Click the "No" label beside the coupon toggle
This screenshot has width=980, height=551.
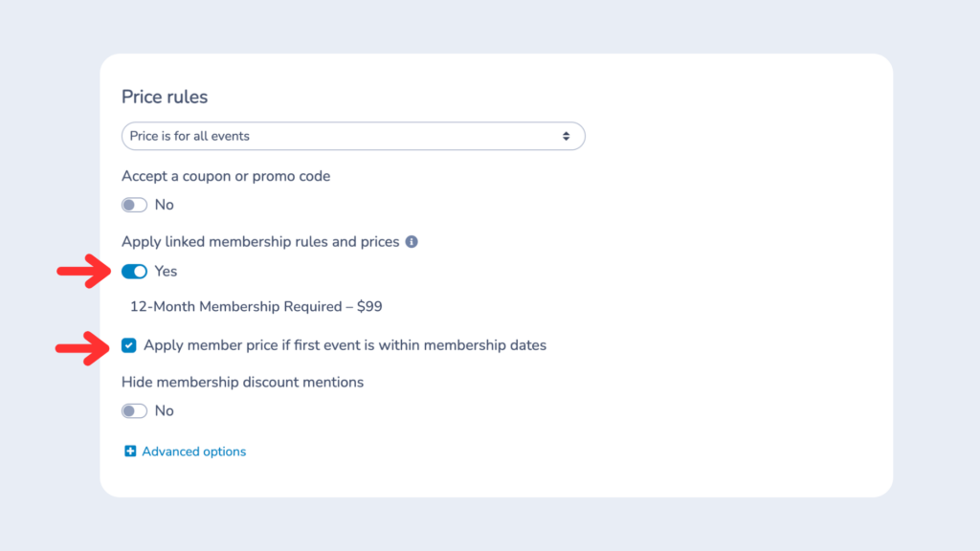pos(165,204)
